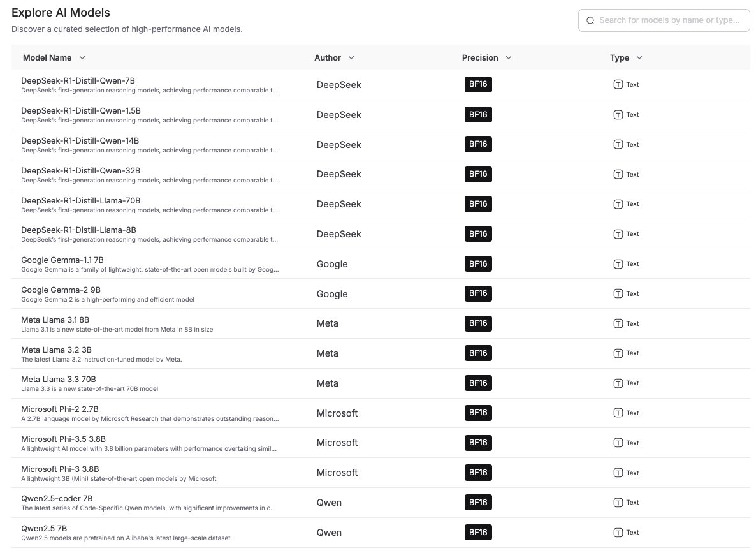Screen dimensions: 756x553
Task: Click the Text type icon for DeepSeek-R1-Distill-Qwen-1.5B
Action: (618, 115)
